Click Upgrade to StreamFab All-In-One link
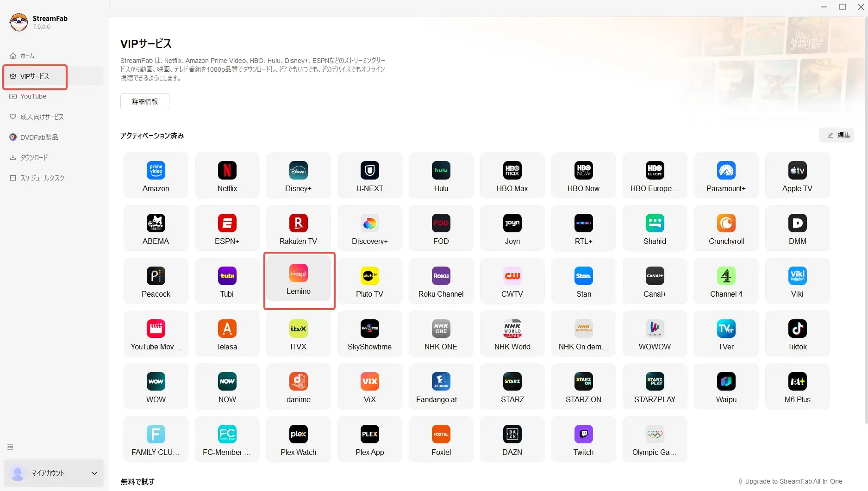868x491 pixels. [790, 481]
